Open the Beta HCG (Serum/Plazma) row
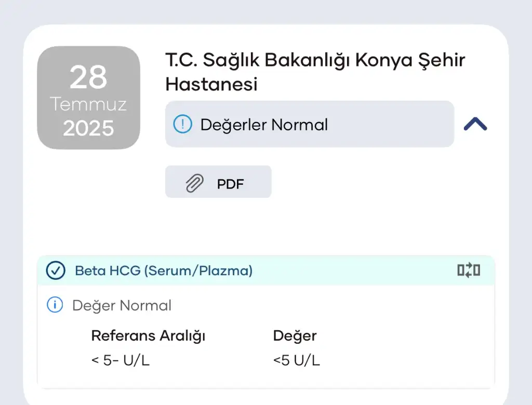 [x=265, y=271]
